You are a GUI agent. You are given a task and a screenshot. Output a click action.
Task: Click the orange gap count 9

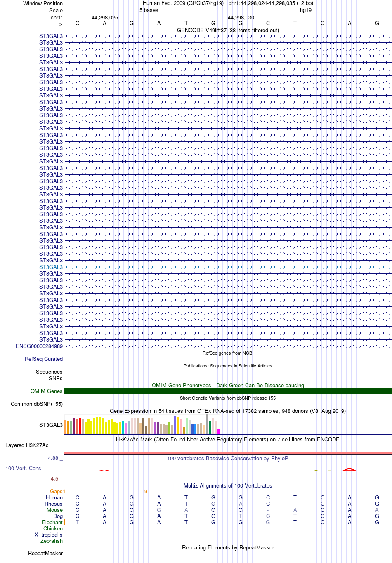146,491
